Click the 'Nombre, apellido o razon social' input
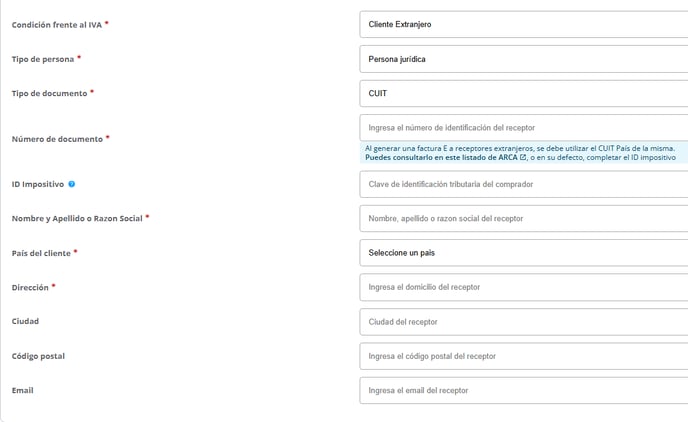 pyautogui.click(x=522, y=218)
